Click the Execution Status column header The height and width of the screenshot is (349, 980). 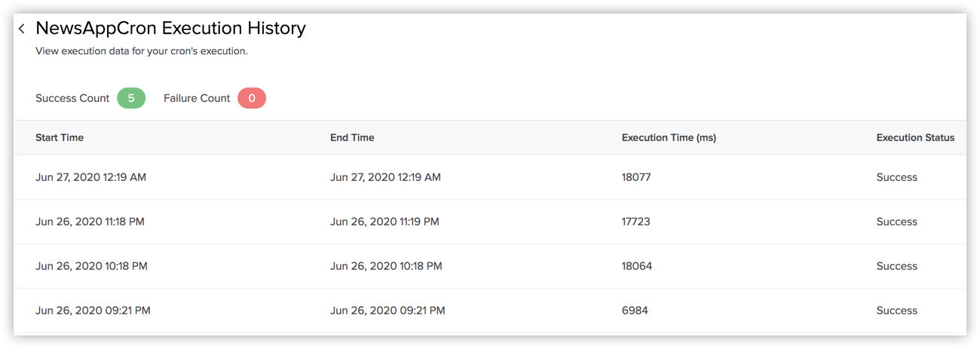(915, 138)
